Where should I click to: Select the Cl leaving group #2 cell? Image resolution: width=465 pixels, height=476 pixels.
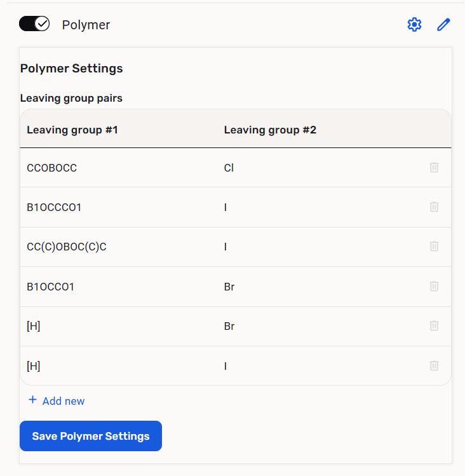[x=229, y=168]
